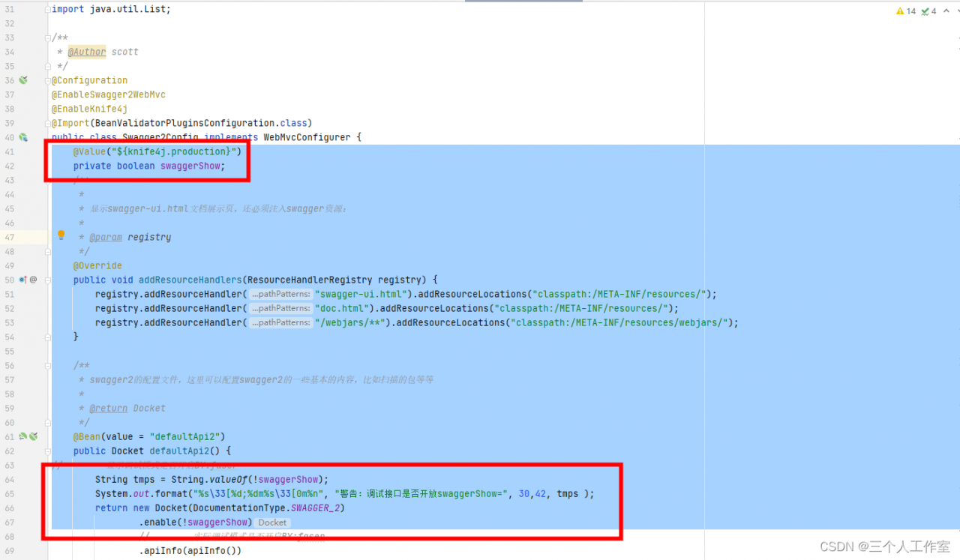Click the Spring bean gutter icon at line 40
This screenshot has width=960, height=560.
pos(23,137)
